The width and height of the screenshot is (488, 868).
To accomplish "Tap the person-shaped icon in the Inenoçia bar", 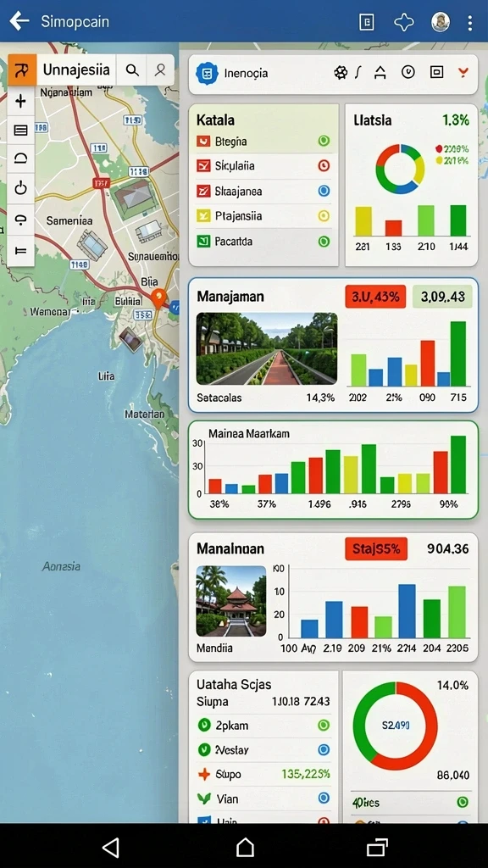I will tap(380, 72).
